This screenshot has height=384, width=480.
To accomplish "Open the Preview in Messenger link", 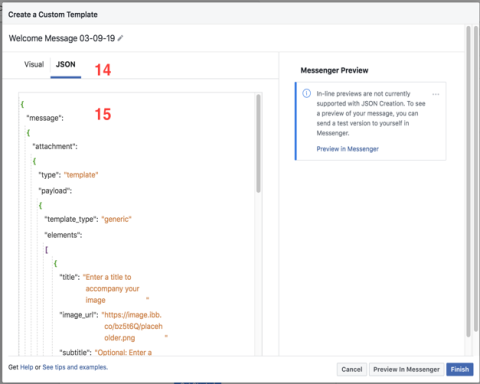I will point(348,149).
